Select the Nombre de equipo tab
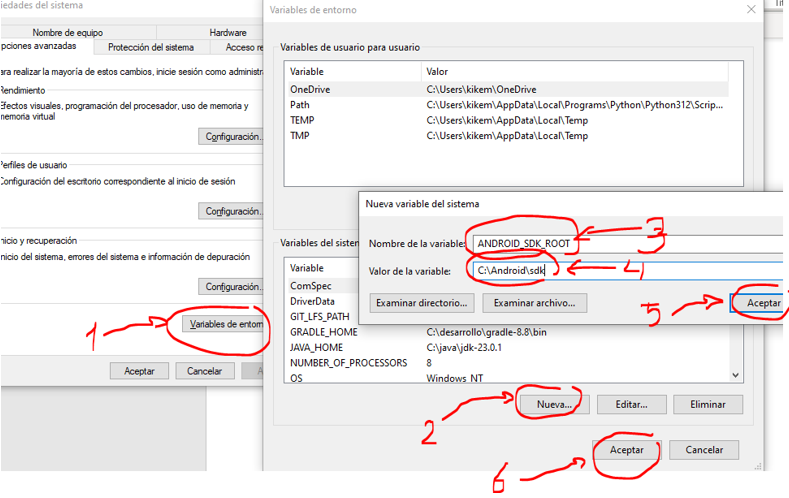The height and width of the screenshot is (498, 789). click(68, 33)
